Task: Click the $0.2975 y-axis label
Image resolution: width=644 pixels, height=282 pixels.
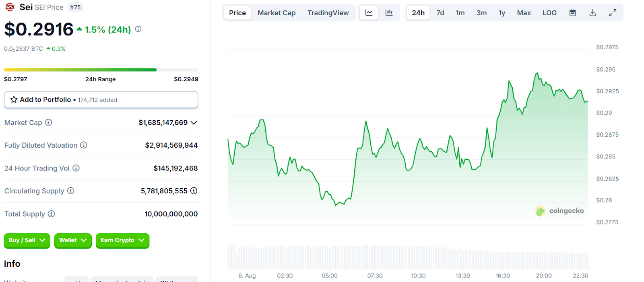Action: click(x=607, y=47)
